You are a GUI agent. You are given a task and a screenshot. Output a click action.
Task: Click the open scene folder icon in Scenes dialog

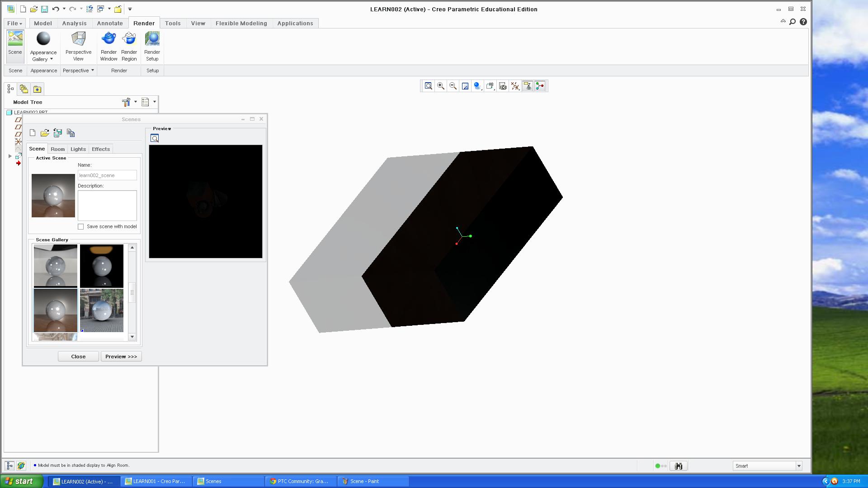coord(45,133)
